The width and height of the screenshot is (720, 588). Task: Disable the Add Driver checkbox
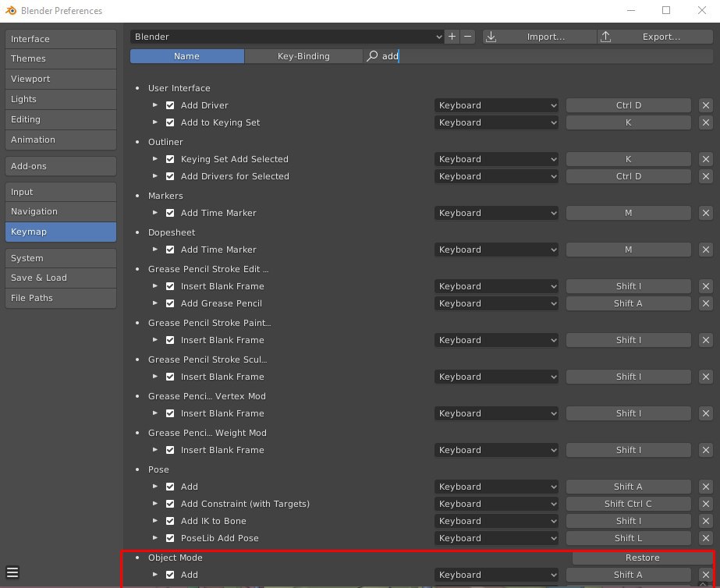click(170, 105)
